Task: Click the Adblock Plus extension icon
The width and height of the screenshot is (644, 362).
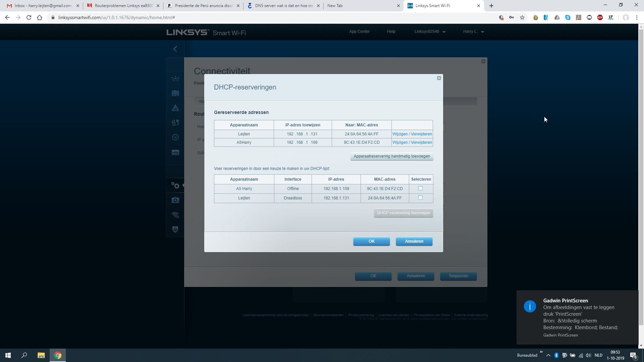Action: pos(600,17)
